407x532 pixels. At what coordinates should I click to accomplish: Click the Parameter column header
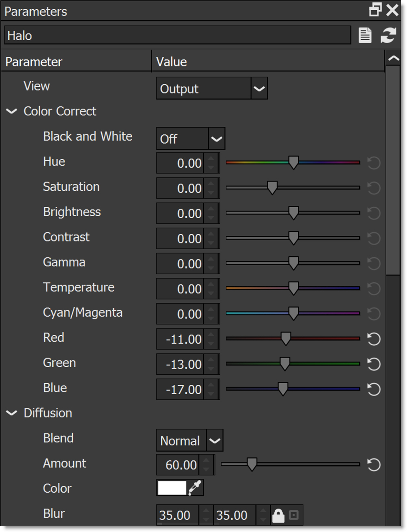(x=76, y=62)
